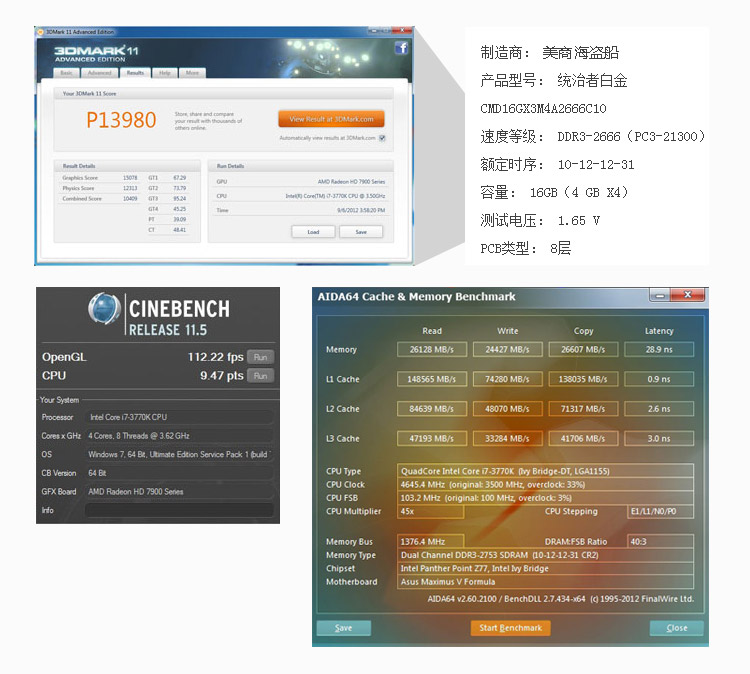The height and width of the screenshot is (674, 750).
Task: Run the CPU test in Cinebench
Action: 261,376
